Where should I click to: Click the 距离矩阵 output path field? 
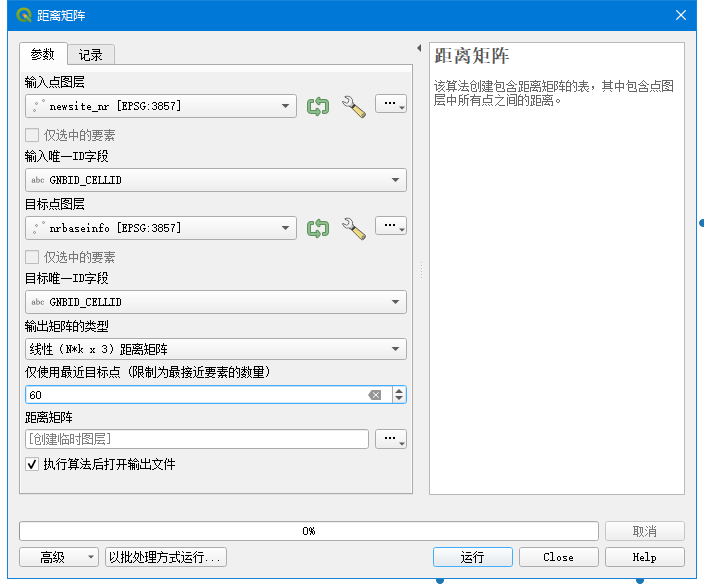click(197, 439)
